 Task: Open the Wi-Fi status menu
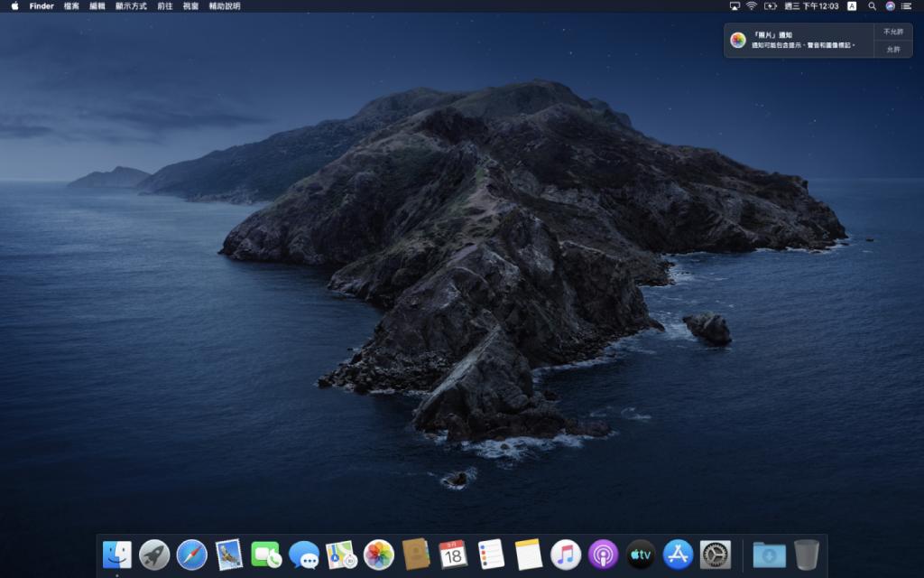coord(752,6)
